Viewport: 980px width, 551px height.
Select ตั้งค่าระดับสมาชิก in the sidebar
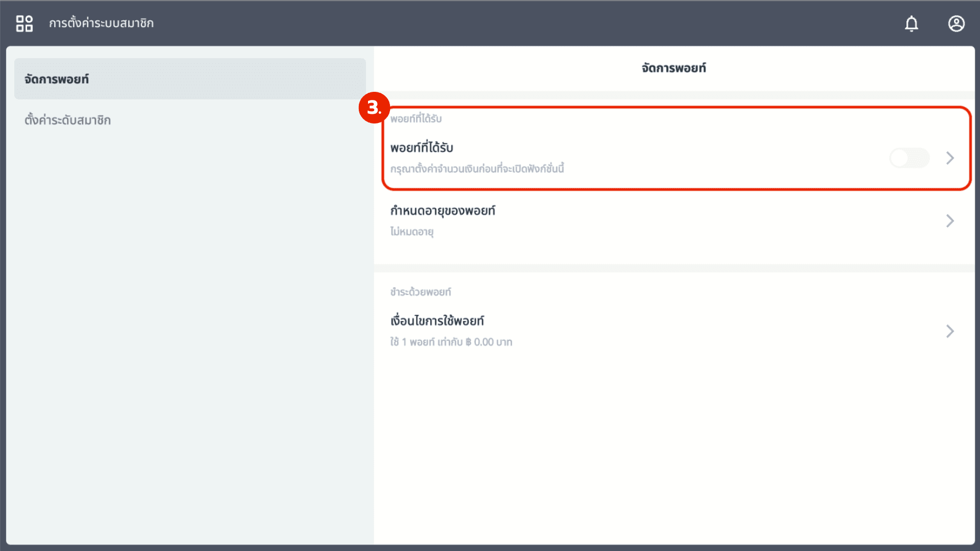(68, 120)
